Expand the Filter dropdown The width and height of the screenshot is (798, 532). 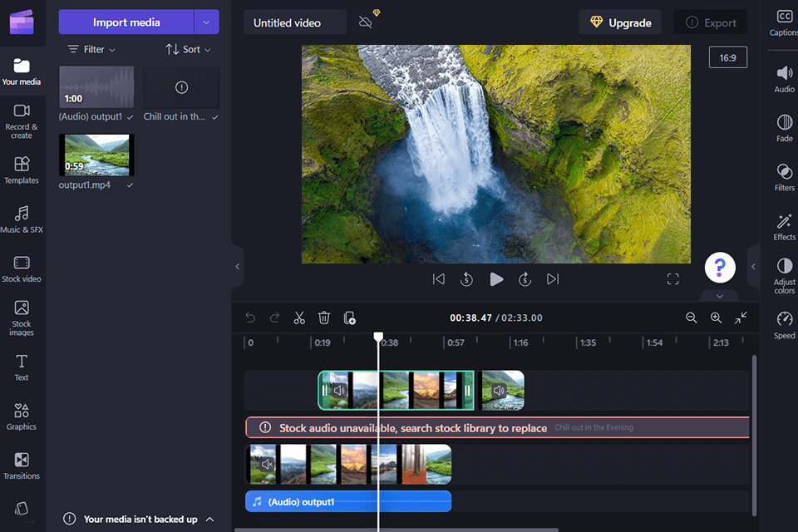click(91, 50)
